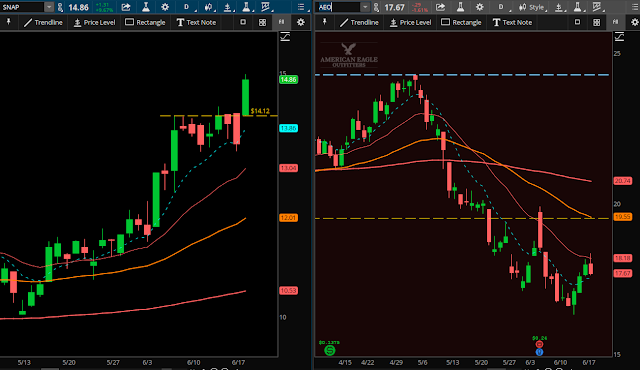Open the candlestick style dropdown on SNAP chart
Image resolution: width=640 pixels, height=370 pixels.
point(209,7)
